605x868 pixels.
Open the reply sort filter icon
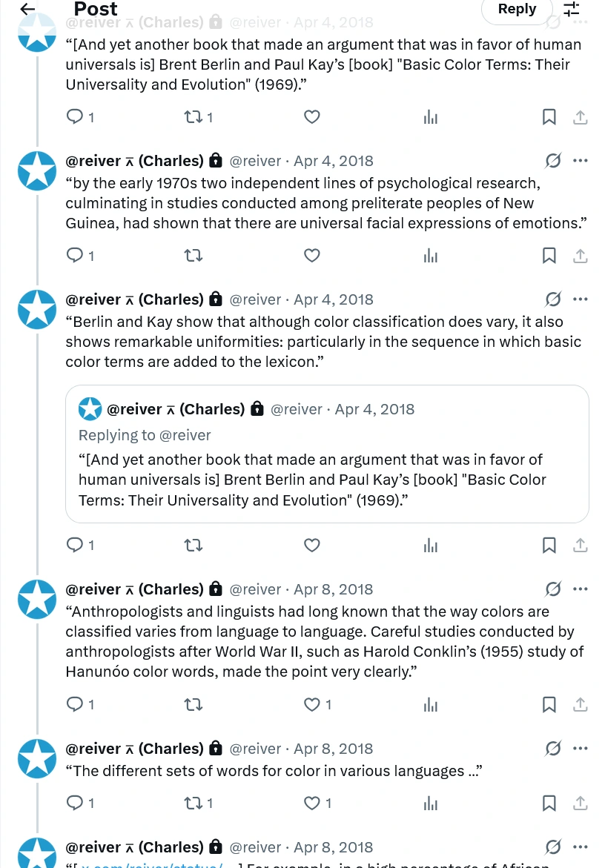coord(571,9)
